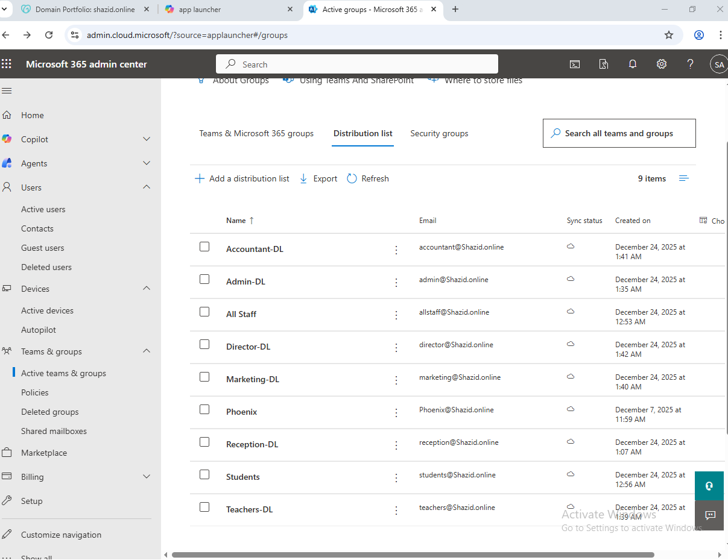Click the notifications bell icon
This screenshot has width=728, height=560.
point(633,64)
